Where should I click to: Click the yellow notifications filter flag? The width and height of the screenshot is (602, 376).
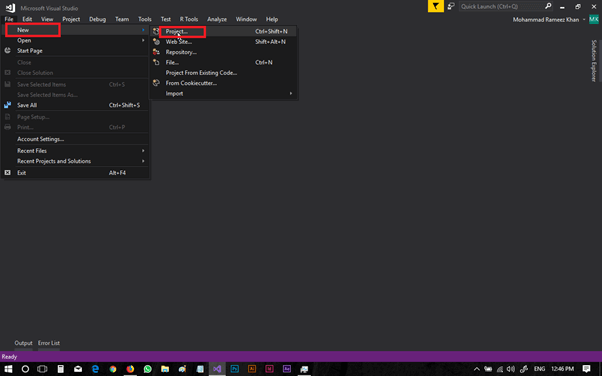tap(436, 6)
